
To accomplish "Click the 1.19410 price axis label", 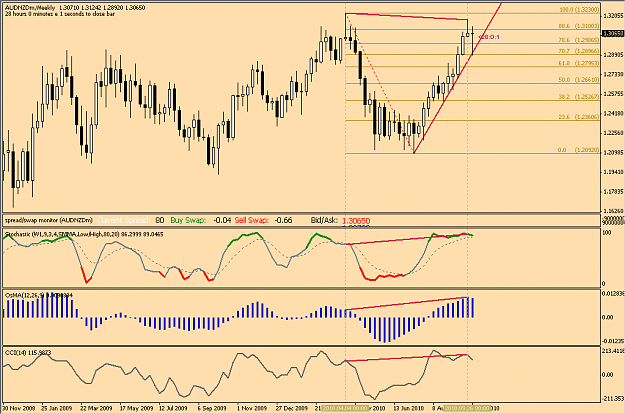I will coord(614,172).
